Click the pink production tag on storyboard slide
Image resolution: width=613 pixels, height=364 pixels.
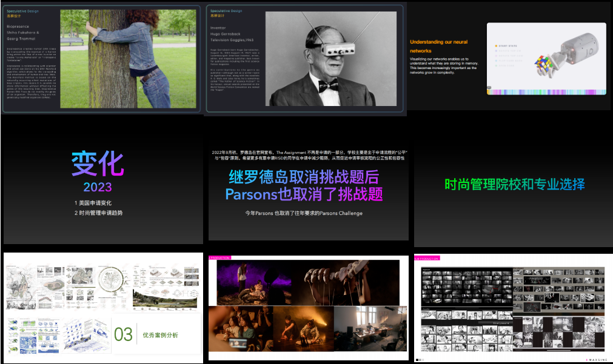click(427, 258)
